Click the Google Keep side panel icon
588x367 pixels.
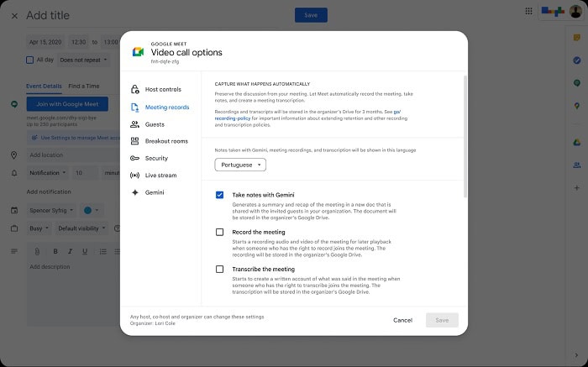tap(576, 38)
